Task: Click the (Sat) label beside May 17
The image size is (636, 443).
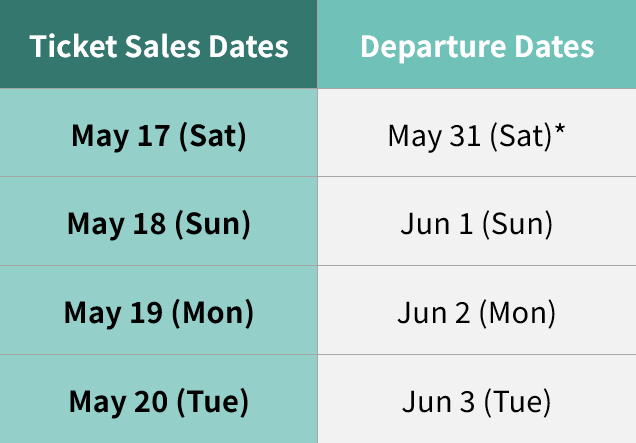Action: pos(212,135)
